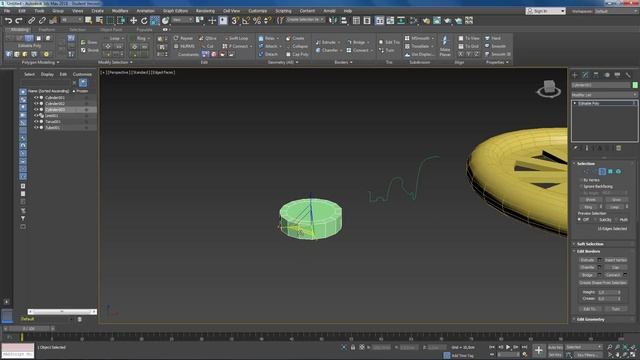Open the File menu
Viewport: 640px width, 360px height.
tap(7, 11)
